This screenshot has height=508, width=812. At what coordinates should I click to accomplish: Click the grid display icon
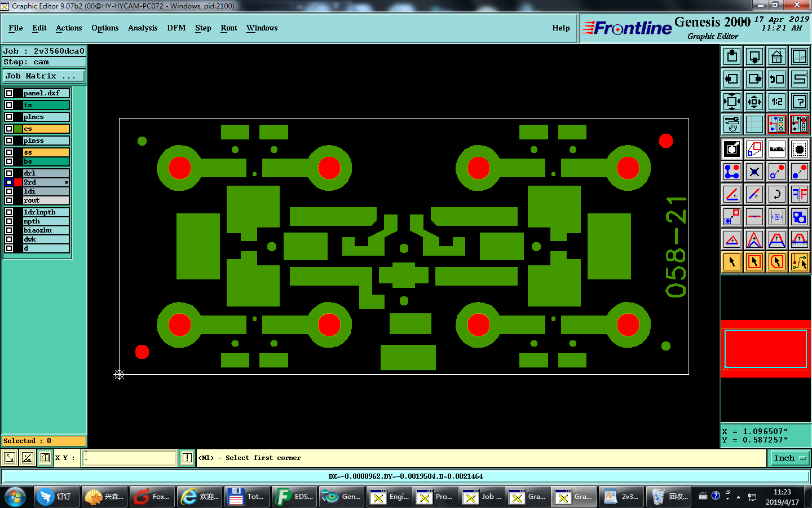click(x=754, y=124)
